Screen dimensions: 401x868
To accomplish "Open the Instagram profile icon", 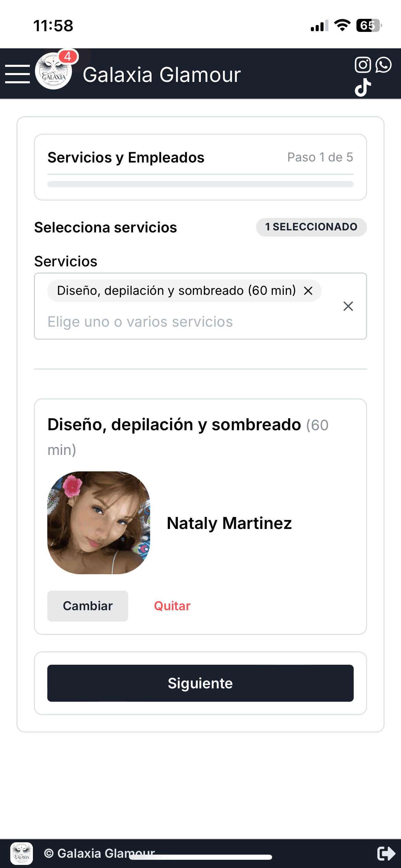I will (363, 65).
